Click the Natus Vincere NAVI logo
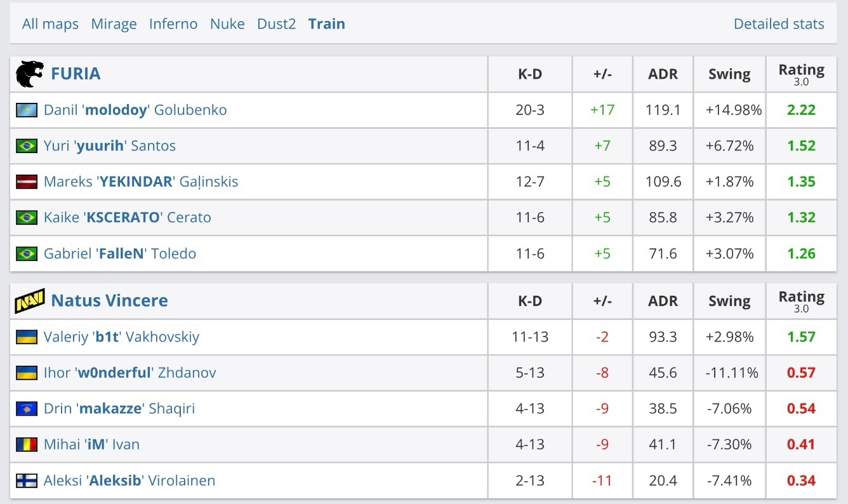 (30, 300)
